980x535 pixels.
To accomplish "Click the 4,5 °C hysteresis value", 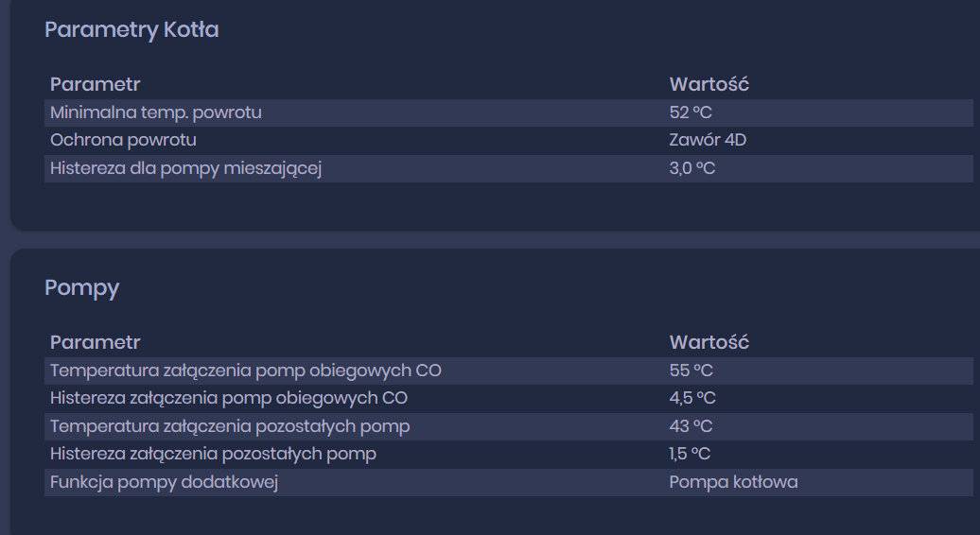I will point(692,398).
